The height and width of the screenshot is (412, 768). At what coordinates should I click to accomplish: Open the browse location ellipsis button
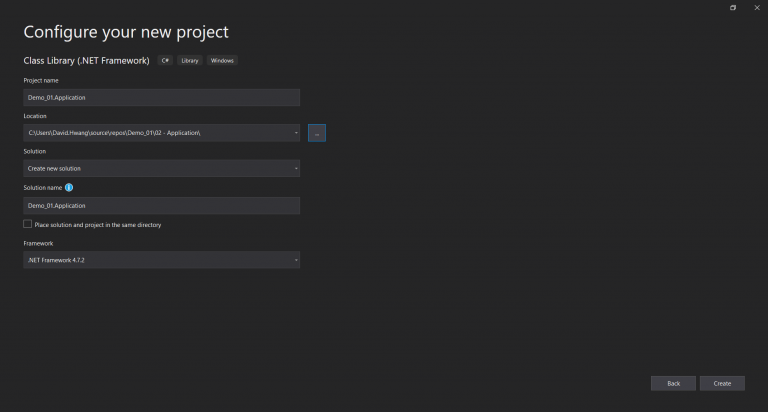[317, 133]
